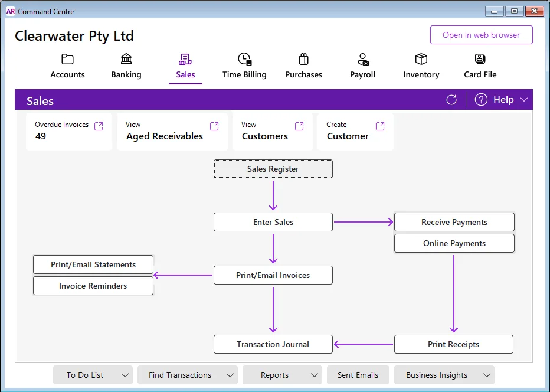This screenshot has width=550, height=392.
Task: Switch to the Purchases tab label
Action: (303, 74)
